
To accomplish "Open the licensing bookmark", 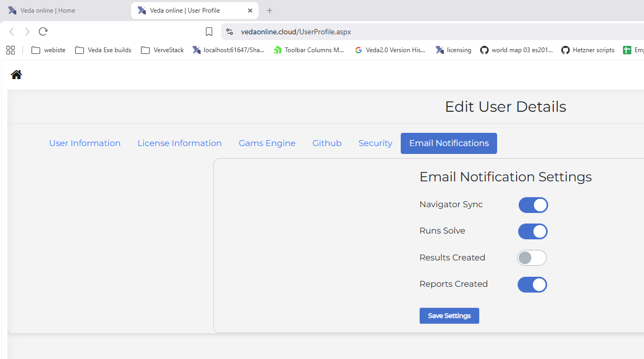I will point(453,50).
